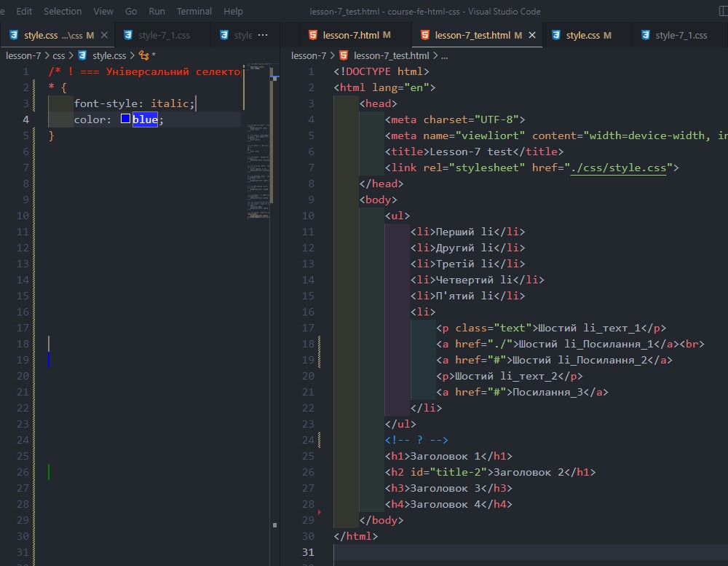Open the Go menu
The image size is (728, 566).
pyautogui.click(x=131, y=11)
